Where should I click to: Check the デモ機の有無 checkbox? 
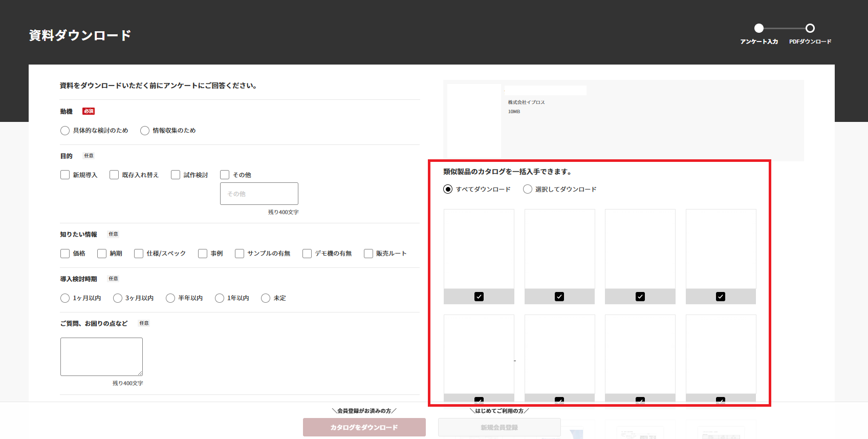point(307,254)
